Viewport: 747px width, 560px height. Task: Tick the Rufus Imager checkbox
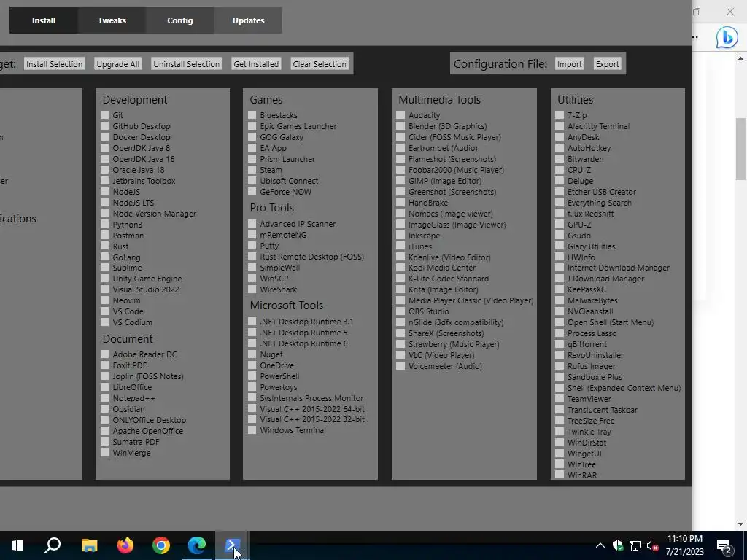[560, 366]
